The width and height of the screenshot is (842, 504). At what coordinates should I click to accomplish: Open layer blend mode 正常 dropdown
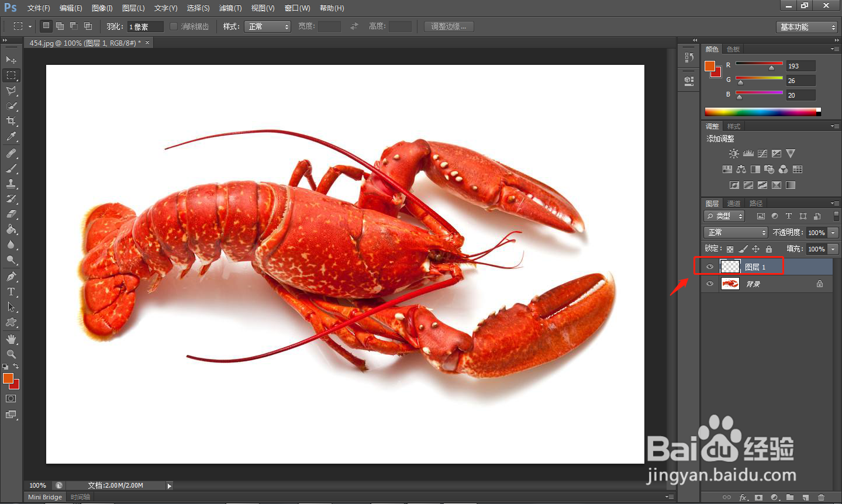[x=736, y=233]
